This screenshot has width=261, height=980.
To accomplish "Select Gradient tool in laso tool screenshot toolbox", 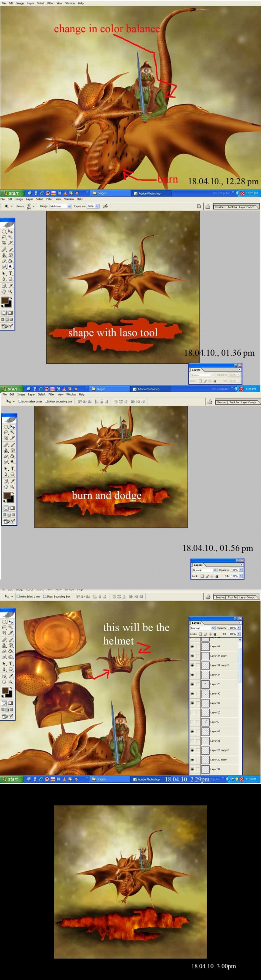I will click(x=10, y=261).
